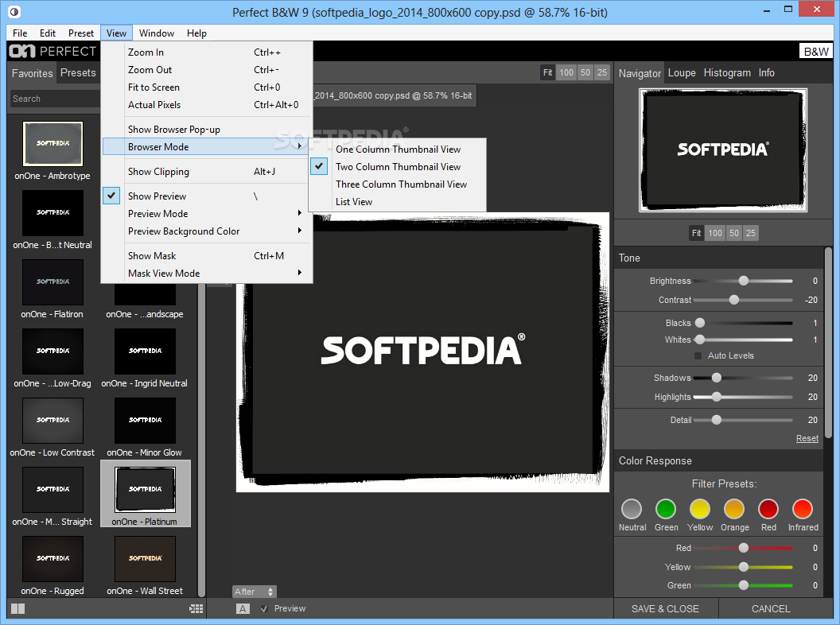Click SAVE & CLOSE button
Viewport: 840px width, 625px height.
(x=665, y=608)
